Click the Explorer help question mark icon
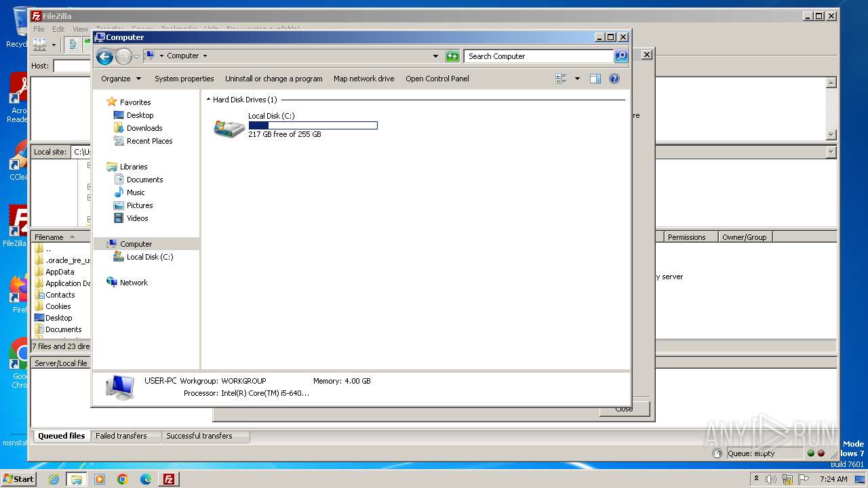Viewport: 868px width, 488px height. (x=614, y=79)
